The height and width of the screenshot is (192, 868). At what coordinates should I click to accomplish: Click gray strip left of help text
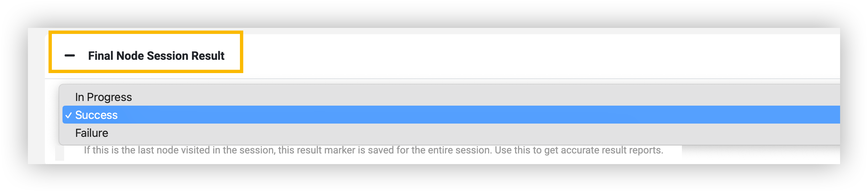point(59,153)
